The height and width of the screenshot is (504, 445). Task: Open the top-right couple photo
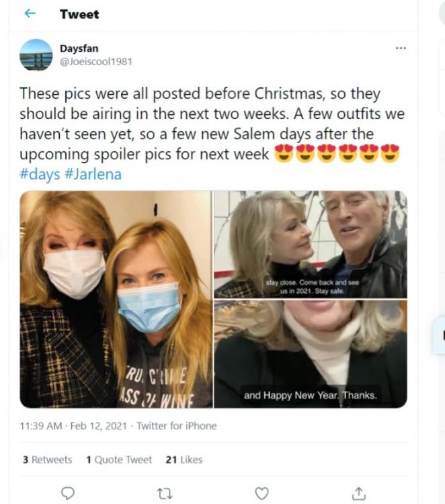click(310, 245)
